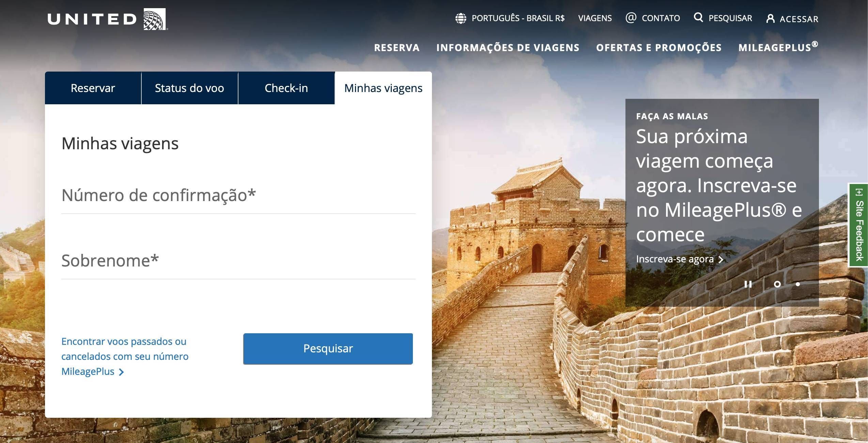Image resolution: width=868 pixels, height=443 pixels.
Task: Select the Reservar tab
Action: pos(93,88)
